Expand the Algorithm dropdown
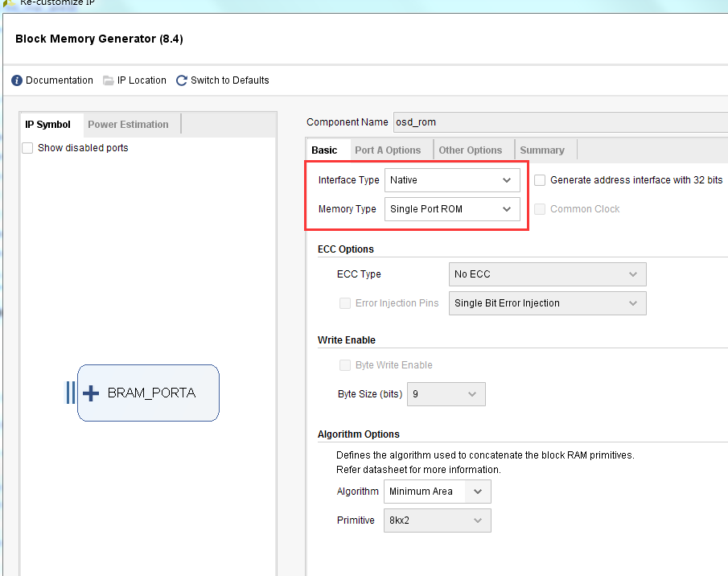 (437, 492)
